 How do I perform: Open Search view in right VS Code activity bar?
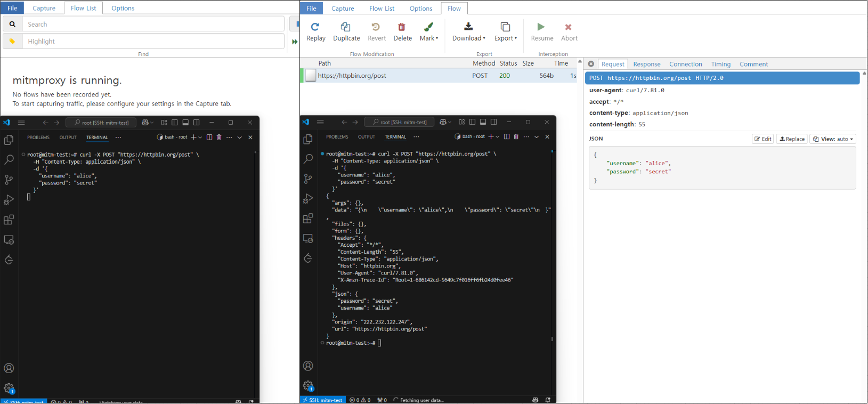[308, 159]
